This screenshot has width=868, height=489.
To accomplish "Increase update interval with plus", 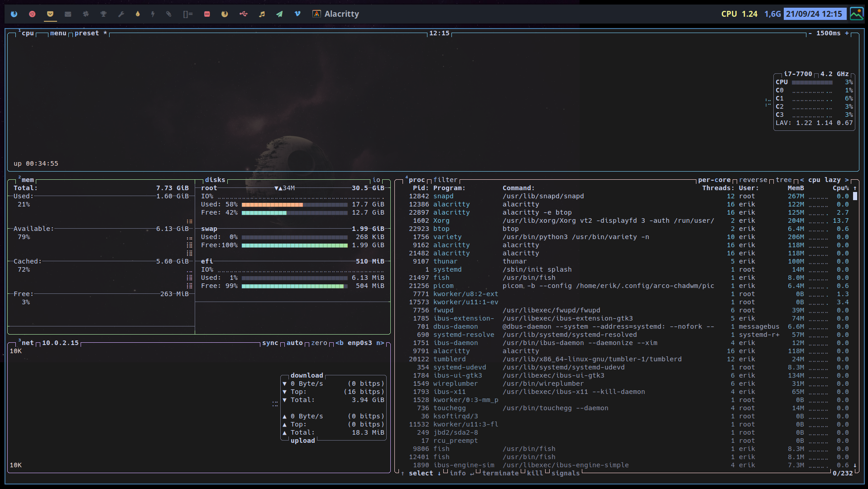I will [847, 34].
